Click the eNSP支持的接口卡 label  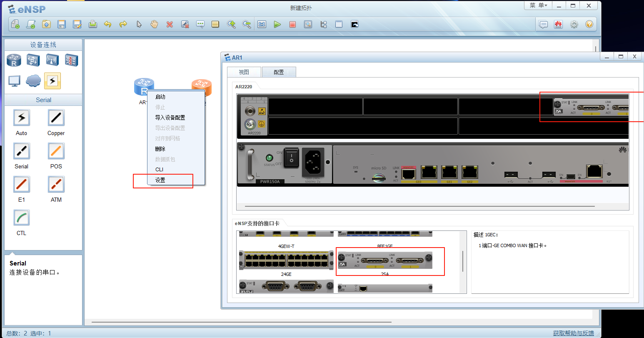point(257,223)
